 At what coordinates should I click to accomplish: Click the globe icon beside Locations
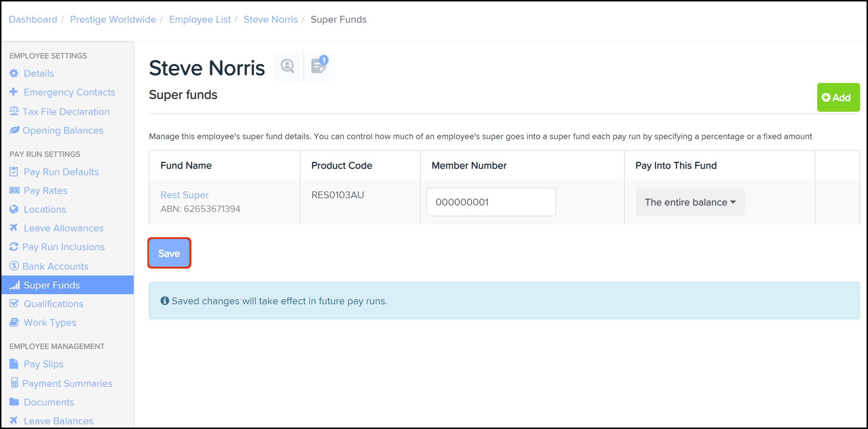point(14,209)
